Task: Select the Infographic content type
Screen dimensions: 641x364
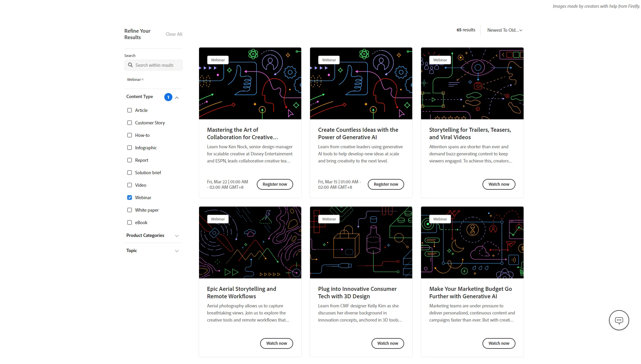Action: point(129,148)
